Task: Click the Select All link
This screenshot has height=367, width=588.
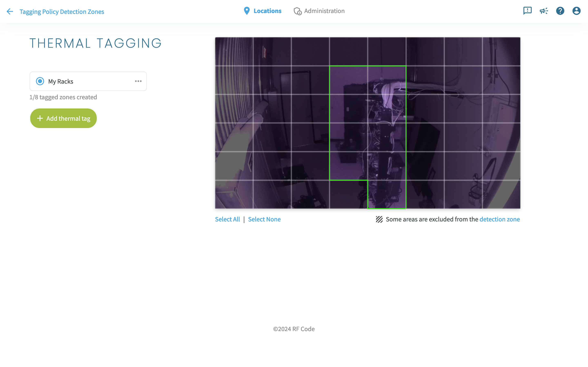Action: click(x=227, y=219)
